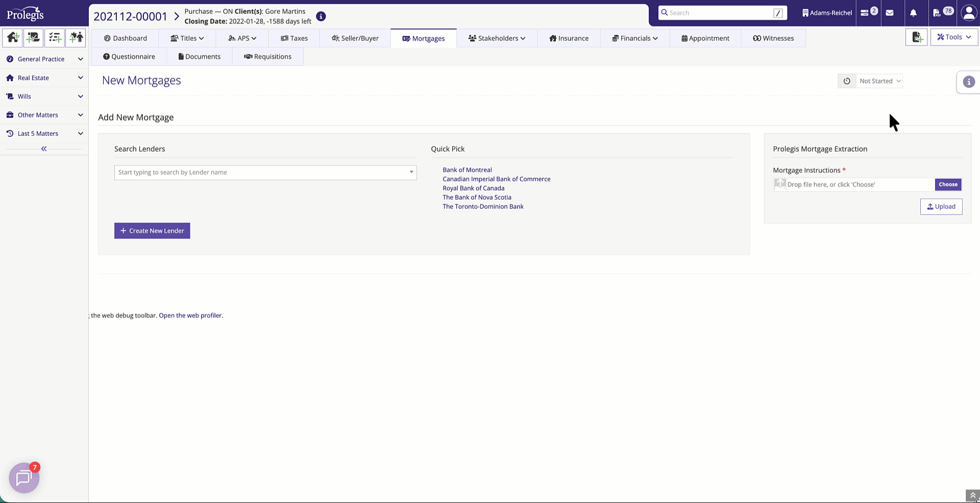Click the add new person icon
Screen dimensions: 980x503
pyautogui.click(x=76, y=37)
